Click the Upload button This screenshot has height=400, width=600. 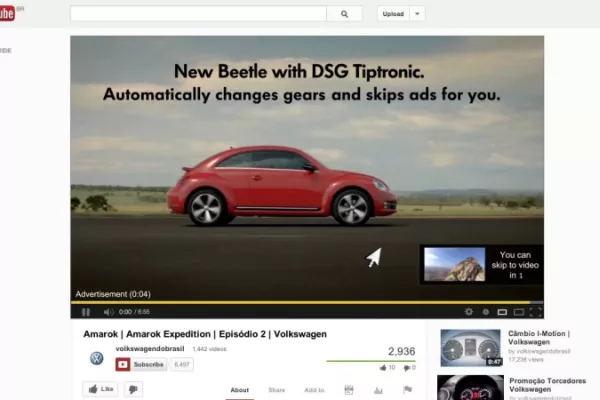[393, 14]
